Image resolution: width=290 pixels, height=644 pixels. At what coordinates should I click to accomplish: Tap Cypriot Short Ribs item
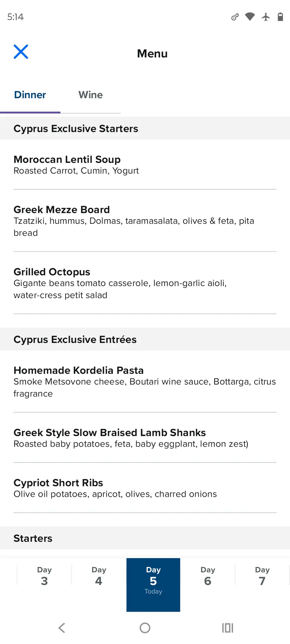145,488
